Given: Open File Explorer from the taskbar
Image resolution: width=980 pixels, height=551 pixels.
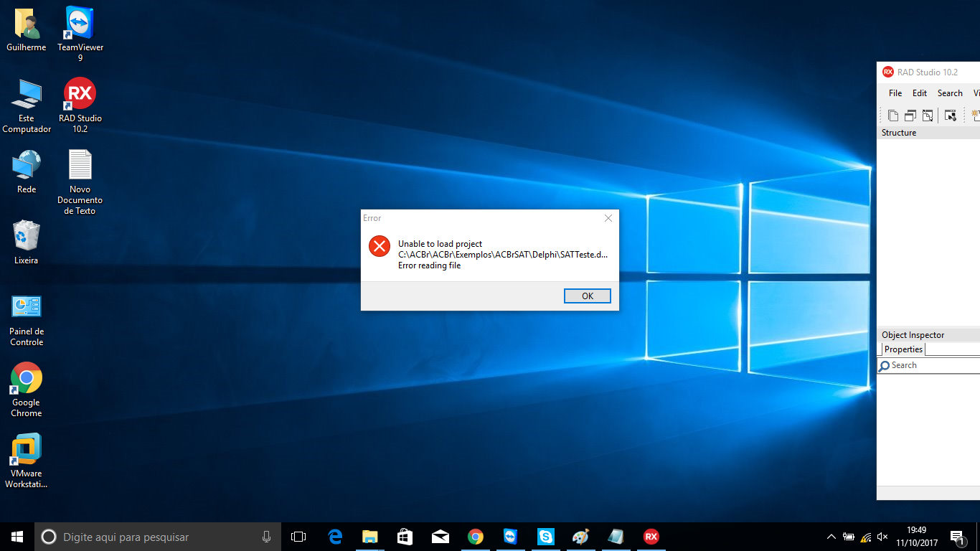Looking at the screenshot, I should (x=370, y=537).
